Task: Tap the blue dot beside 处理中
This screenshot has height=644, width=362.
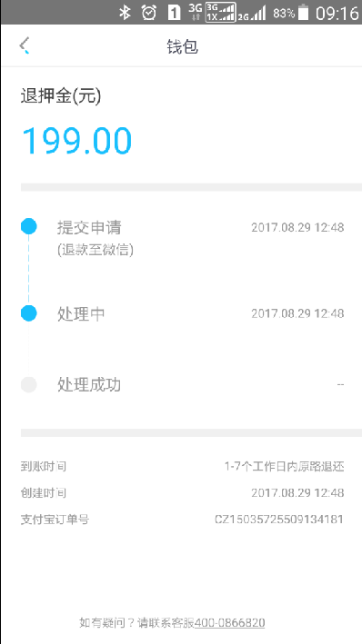Action: click(x=29, y=313)
